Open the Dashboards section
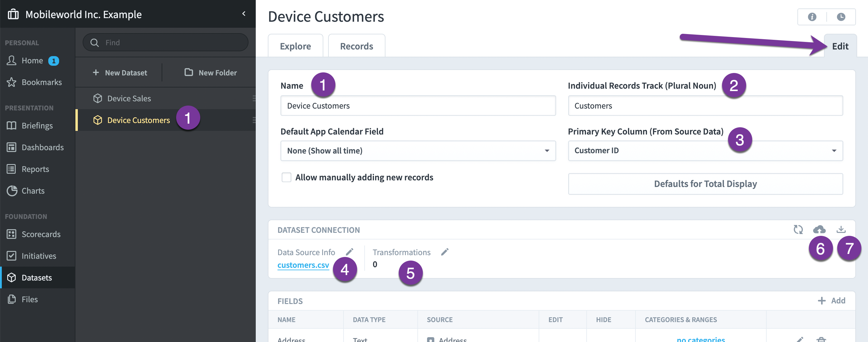 tap(37, 147)
